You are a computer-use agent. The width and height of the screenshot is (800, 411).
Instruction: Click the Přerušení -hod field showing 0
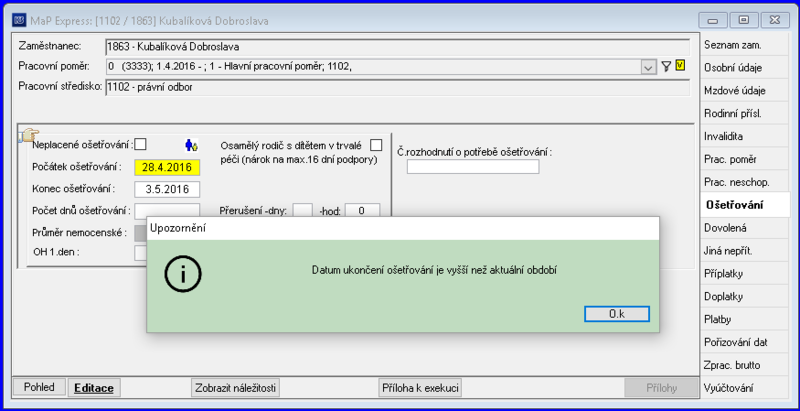pos(362,210)
